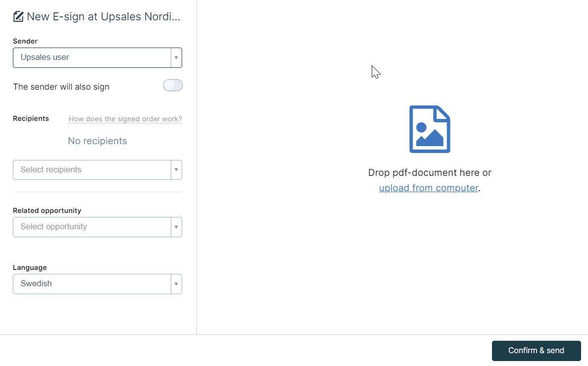Click the Recipients label

coord(31,119)
